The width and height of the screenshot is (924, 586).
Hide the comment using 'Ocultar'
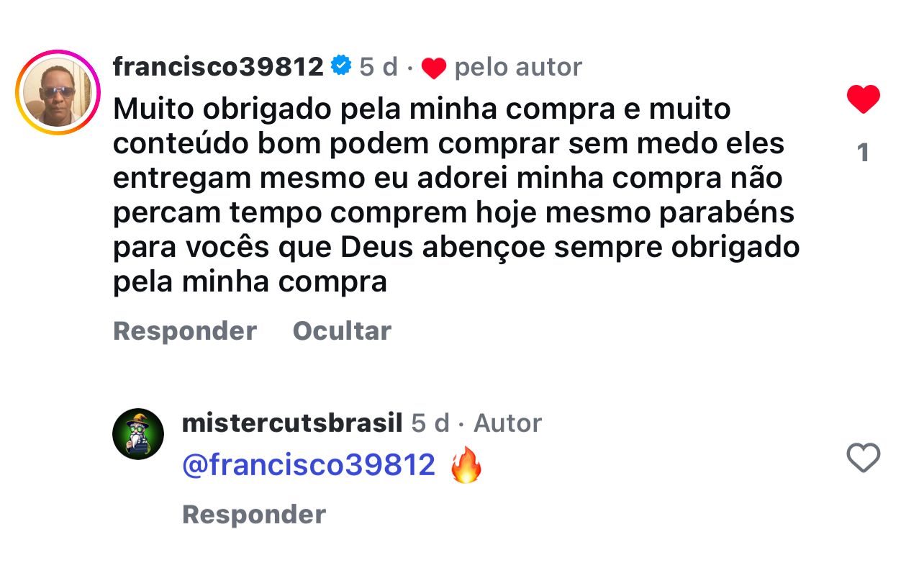tap(342, 331)
